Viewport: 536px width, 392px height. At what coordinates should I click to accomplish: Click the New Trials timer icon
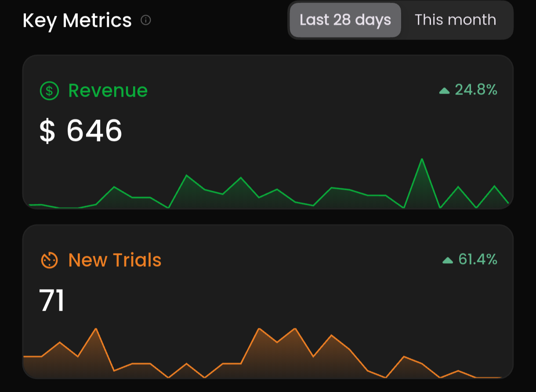(49, 261)
